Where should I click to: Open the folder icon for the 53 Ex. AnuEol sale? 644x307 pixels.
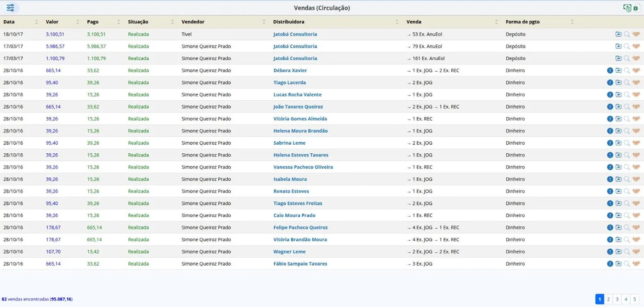[618, 34]
